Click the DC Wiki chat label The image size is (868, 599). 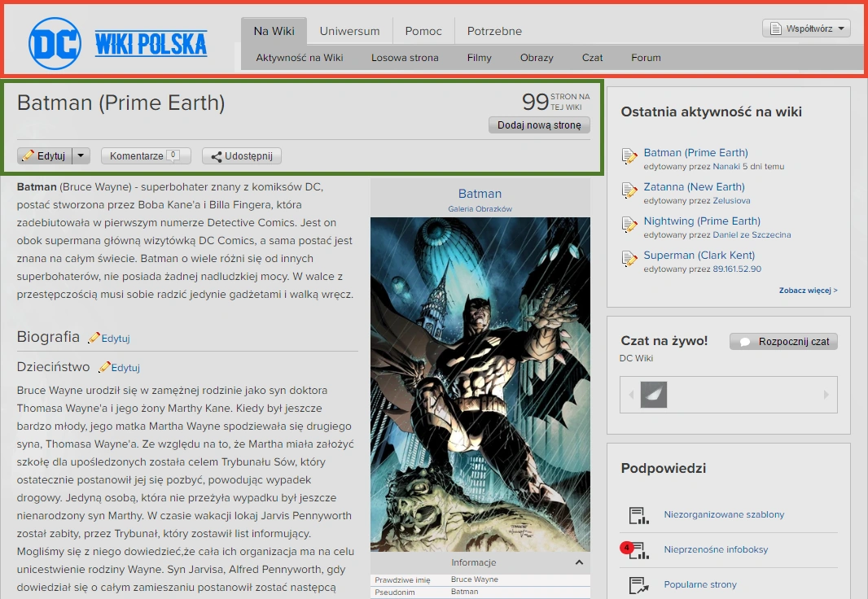pos(636,358)
